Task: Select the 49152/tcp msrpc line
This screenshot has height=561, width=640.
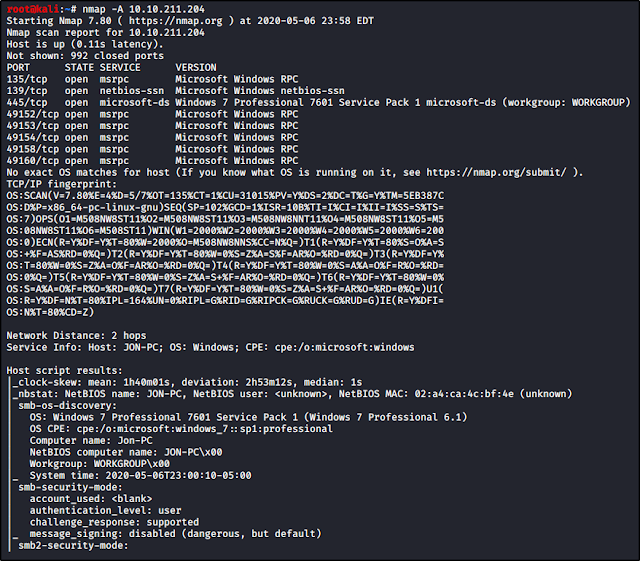Action: tap(152, 114)
